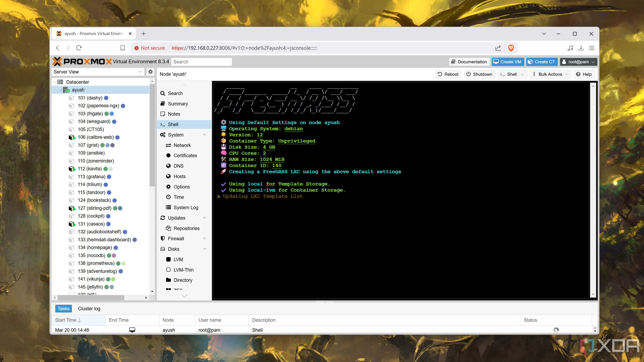Open the browser downloads icon

tap(581, 48)
